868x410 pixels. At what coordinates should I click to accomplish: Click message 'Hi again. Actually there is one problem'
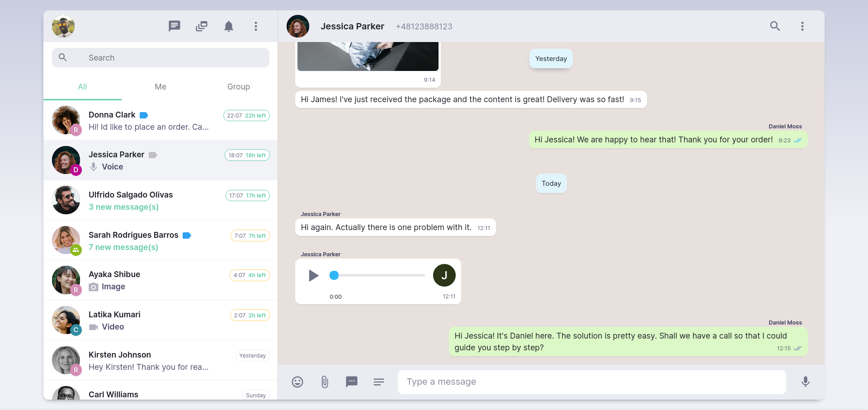[396, 227]
